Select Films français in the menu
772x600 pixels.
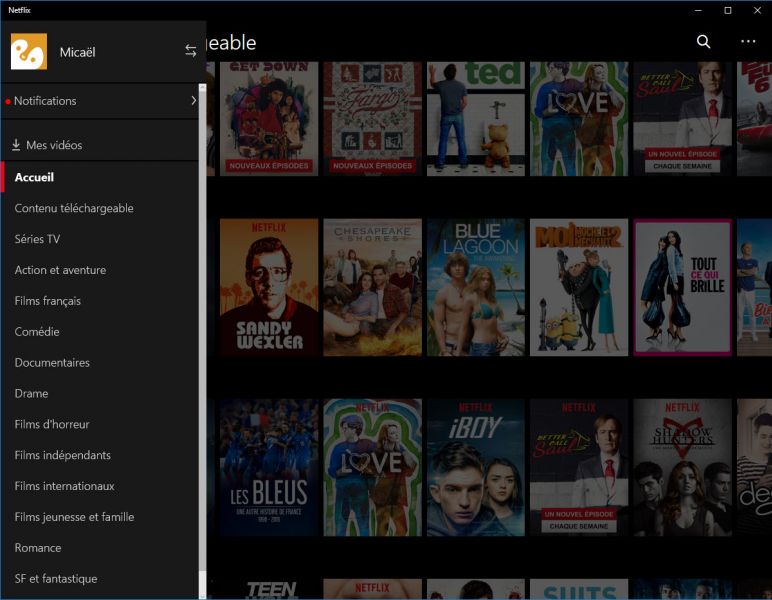click(x=48, y=301)
